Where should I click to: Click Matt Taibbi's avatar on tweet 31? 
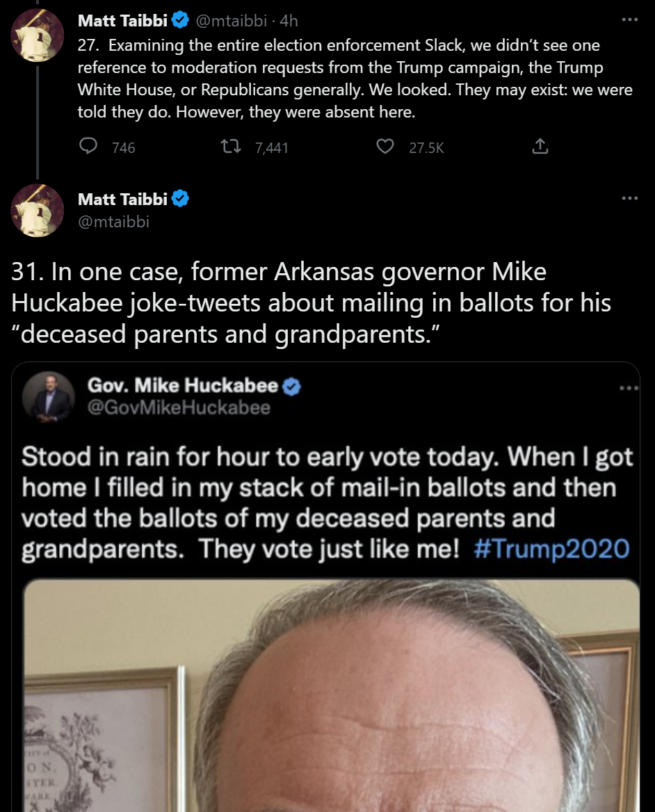tap(38, 211)
